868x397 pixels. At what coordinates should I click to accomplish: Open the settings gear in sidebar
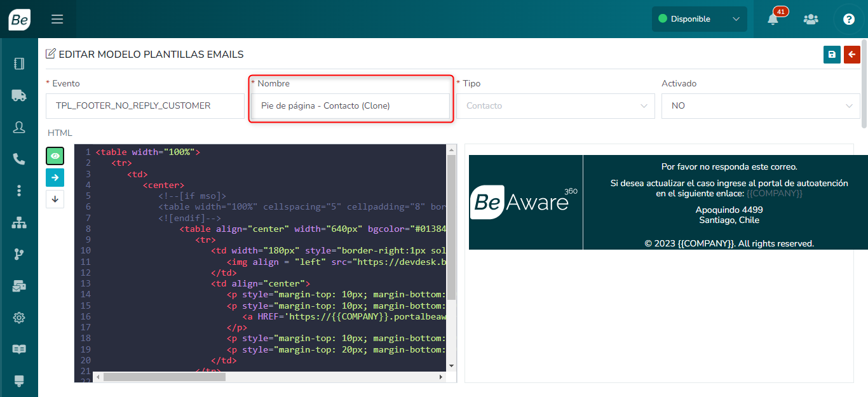19,318
